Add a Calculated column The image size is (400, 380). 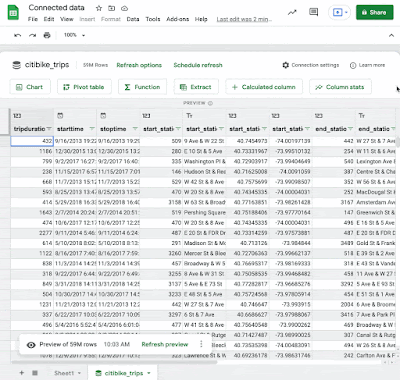[264, 87]
